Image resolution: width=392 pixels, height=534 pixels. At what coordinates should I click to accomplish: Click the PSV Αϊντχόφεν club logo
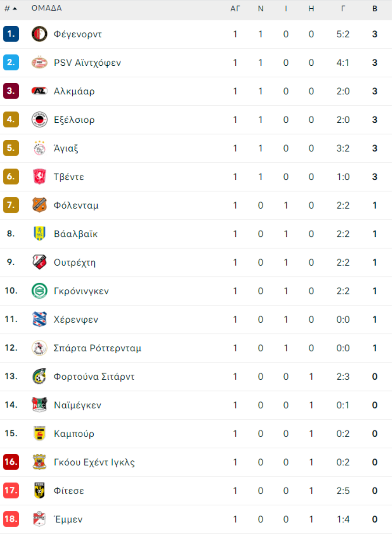coord(40,63)
